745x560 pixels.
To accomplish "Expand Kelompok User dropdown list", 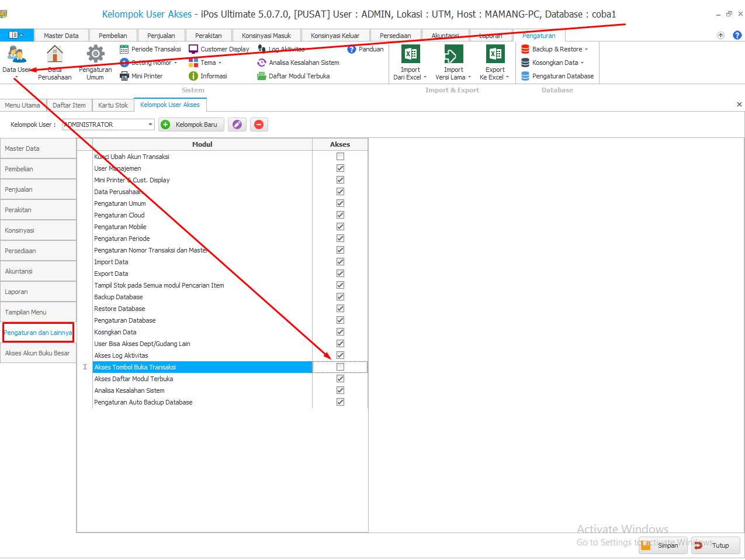I will tap(150, 125).
